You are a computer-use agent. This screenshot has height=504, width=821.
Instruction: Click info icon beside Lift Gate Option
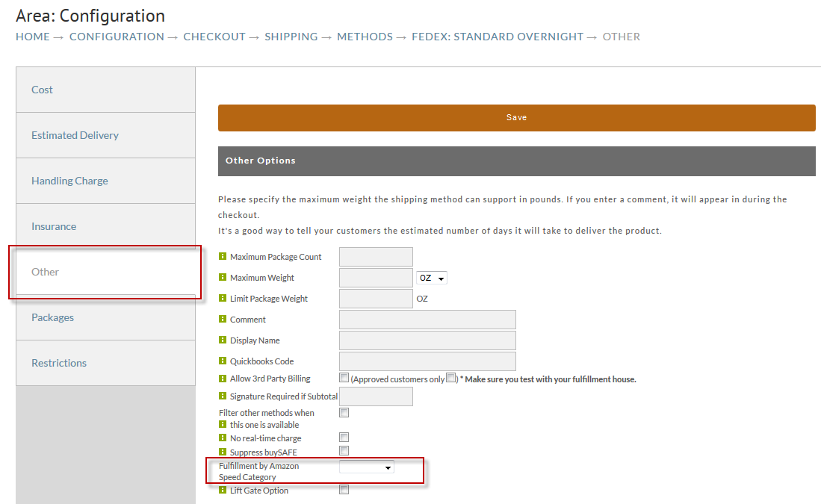tap(223, 491)
